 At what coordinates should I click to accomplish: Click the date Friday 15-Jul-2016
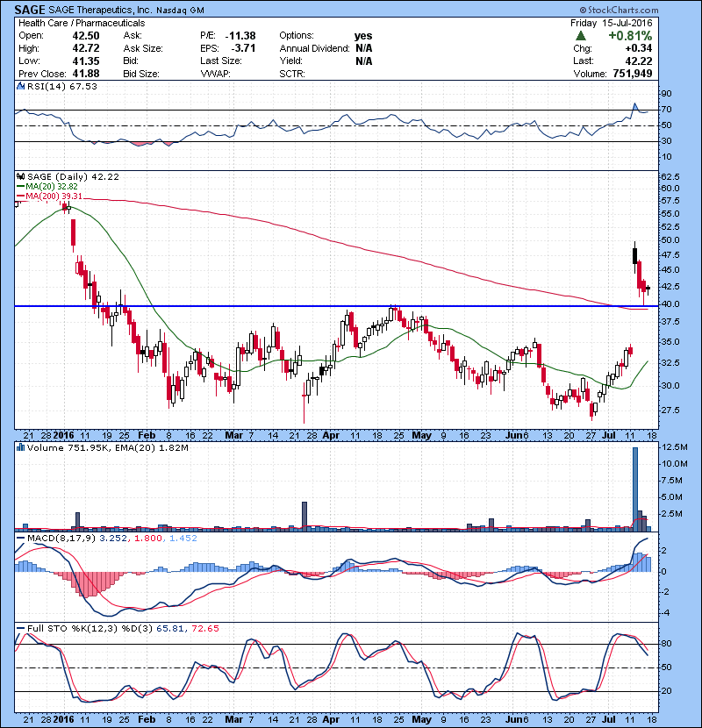(612, 23)
